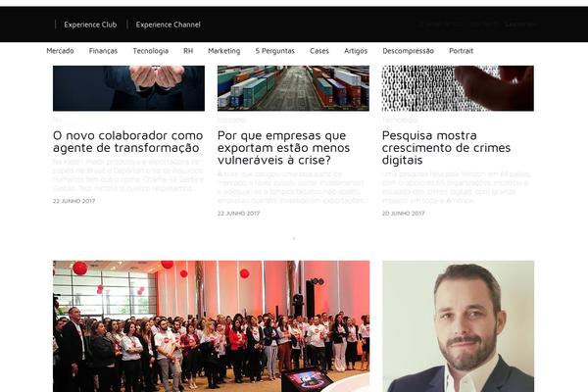Screen dimensions: 588x392
Task: Open the Descompressão section
Action: (408, 51)
